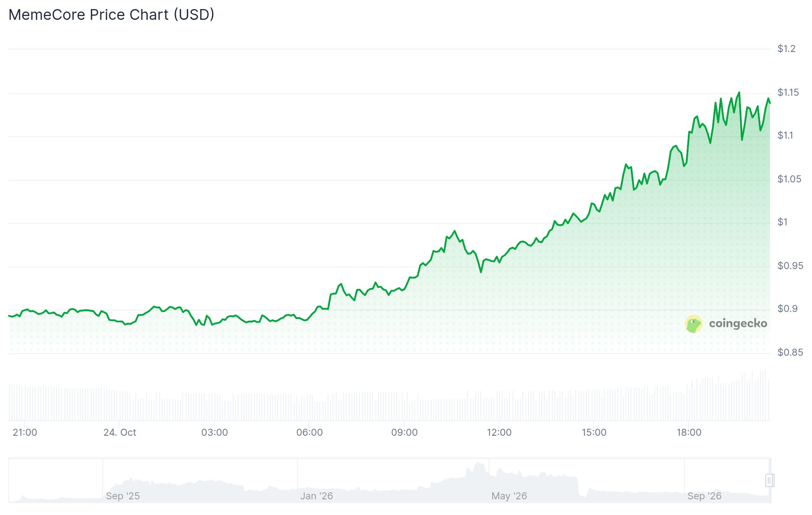Click the 15:00 time axis label
This screenshot has width=812, height=515.
pyautogui.click(x=594, y=432)
